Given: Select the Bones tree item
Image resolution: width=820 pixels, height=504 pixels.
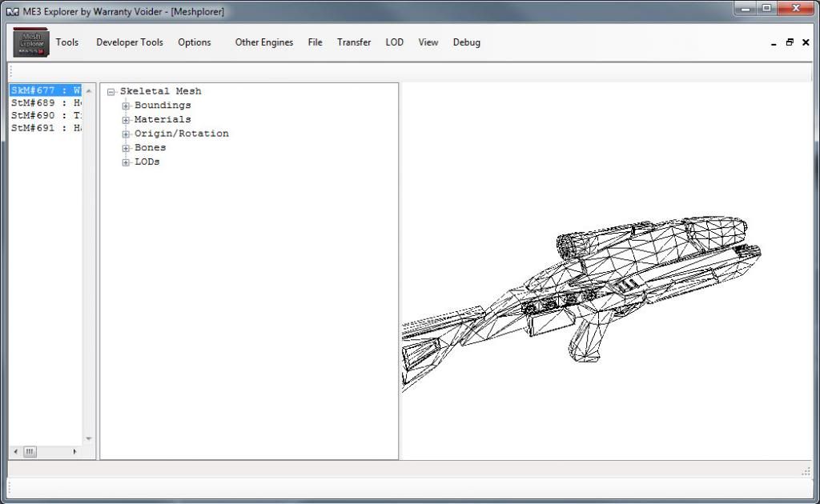Looking at the screenshot, I should (x=150, y=148).
